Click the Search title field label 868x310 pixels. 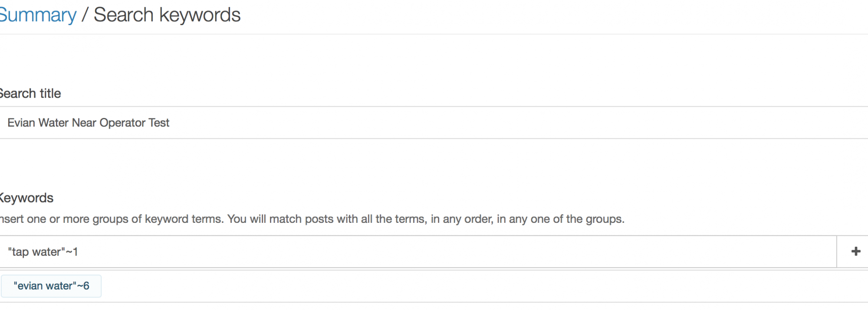[30, 94]
